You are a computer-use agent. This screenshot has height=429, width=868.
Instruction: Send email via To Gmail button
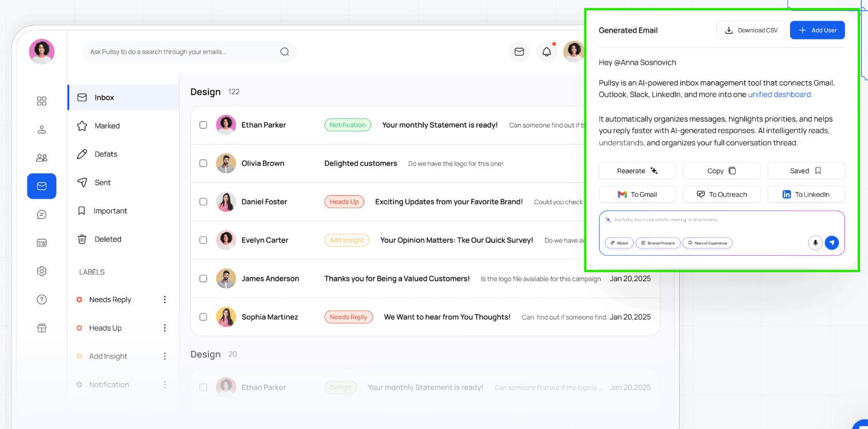click(637, 194)
